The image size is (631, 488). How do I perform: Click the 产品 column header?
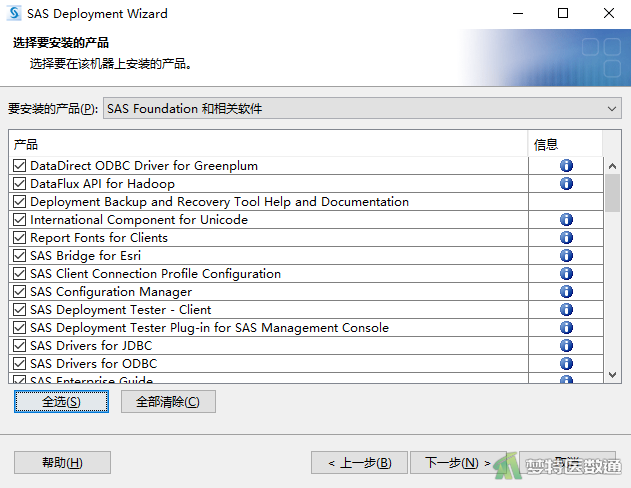[x=268, y=144]
